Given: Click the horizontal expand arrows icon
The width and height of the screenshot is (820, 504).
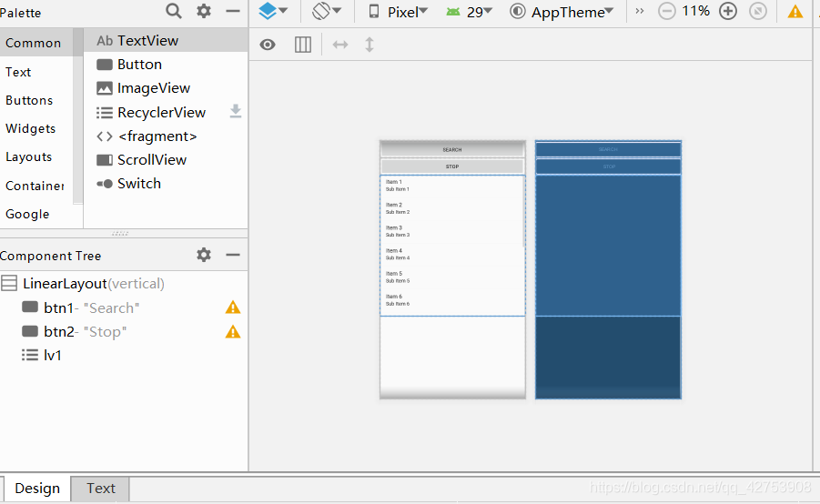Looking at the screenshot, I should tap(340, 45).
